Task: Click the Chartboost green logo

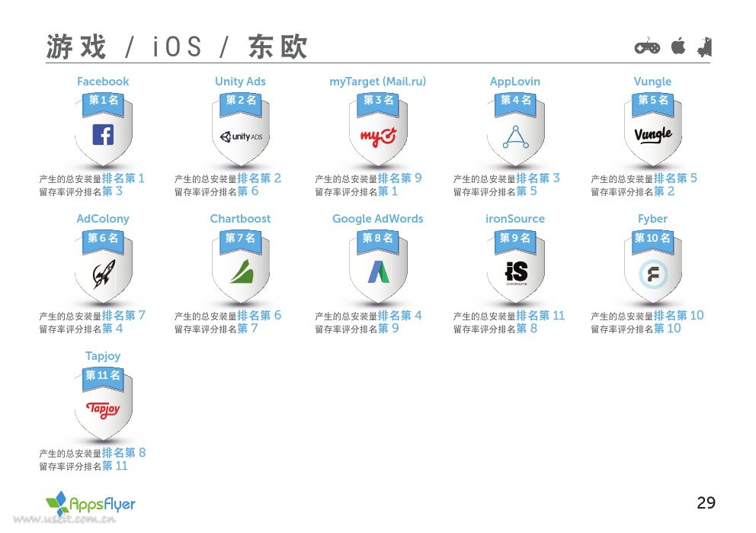Action: [242, 271]
